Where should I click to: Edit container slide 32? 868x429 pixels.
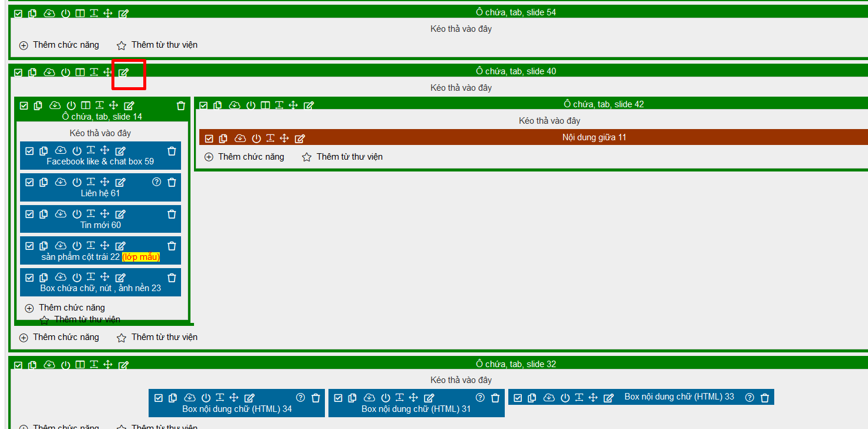click(x=123, y=365)
